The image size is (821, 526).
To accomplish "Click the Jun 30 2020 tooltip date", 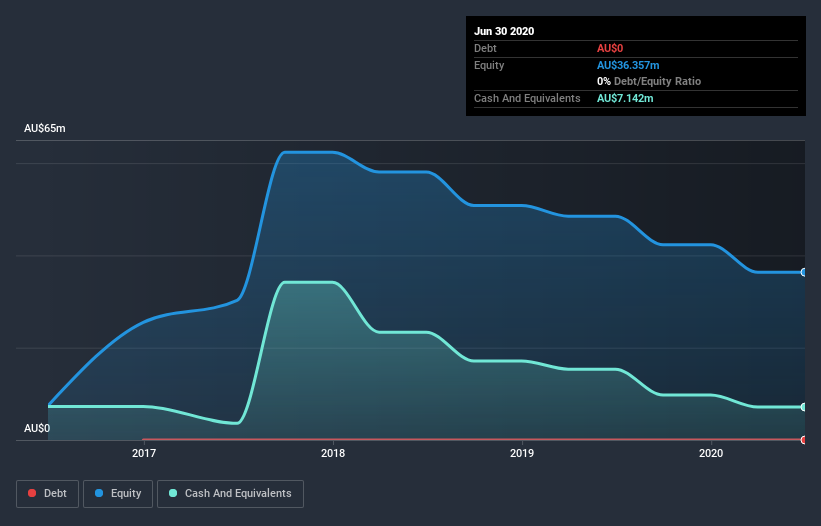I will tap(504, 31).
